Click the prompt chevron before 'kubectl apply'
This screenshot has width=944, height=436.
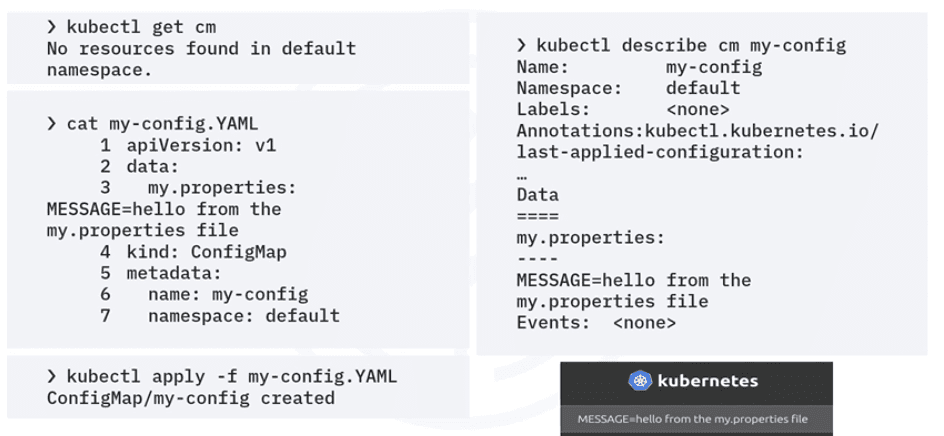(52, 377)
